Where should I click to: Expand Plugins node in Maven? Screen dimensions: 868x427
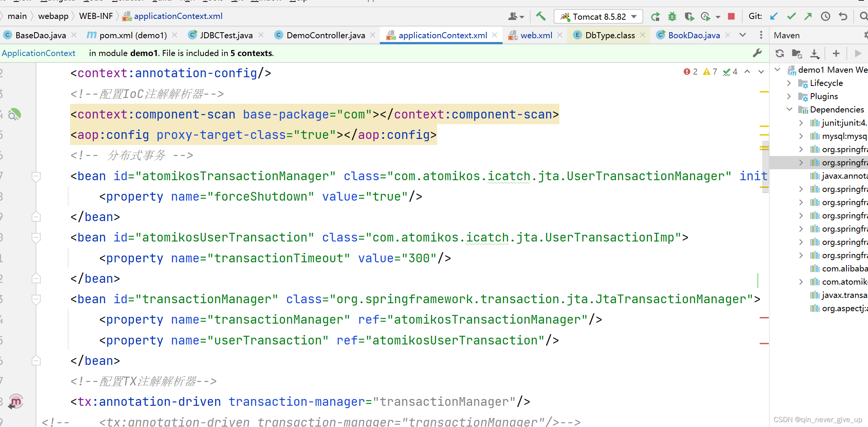[x=789, y=96]
